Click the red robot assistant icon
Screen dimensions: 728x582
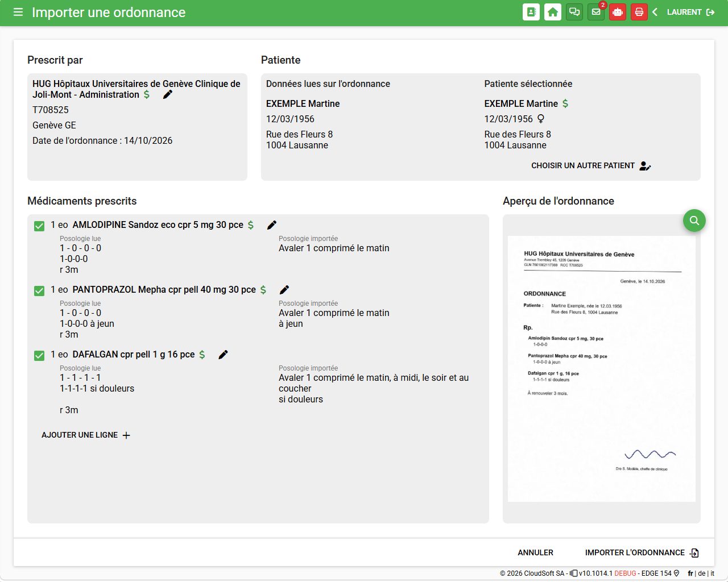[x=618, y=12]
